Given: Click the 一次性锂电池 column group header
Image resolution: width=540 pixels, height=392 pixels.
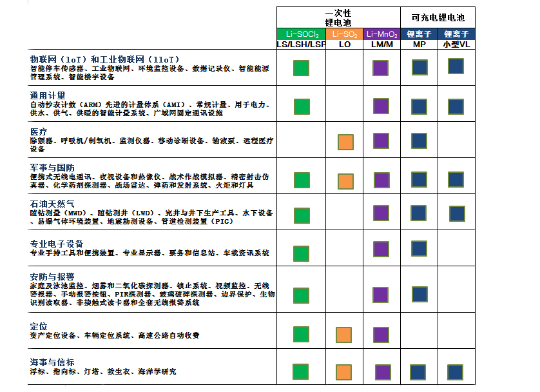Looking at the screenshot, I should tap(338, 18).
